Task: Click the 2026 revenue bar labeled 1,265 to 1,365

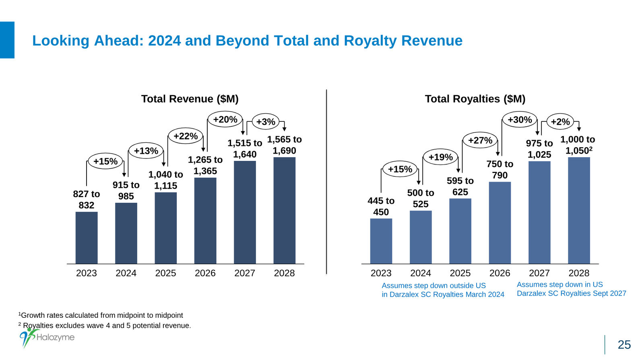Action: coord(205,221)
